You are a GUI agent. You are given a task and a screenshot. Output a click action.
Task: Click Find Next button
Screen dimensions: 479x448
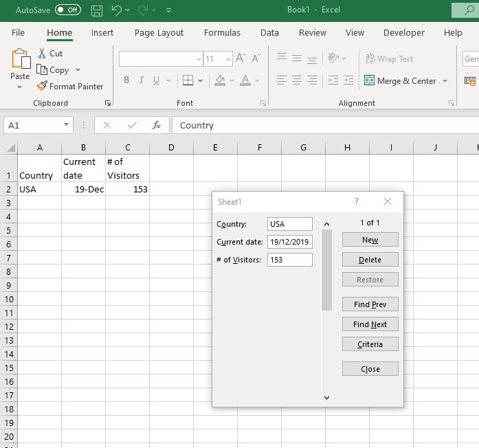pos(370,324)
